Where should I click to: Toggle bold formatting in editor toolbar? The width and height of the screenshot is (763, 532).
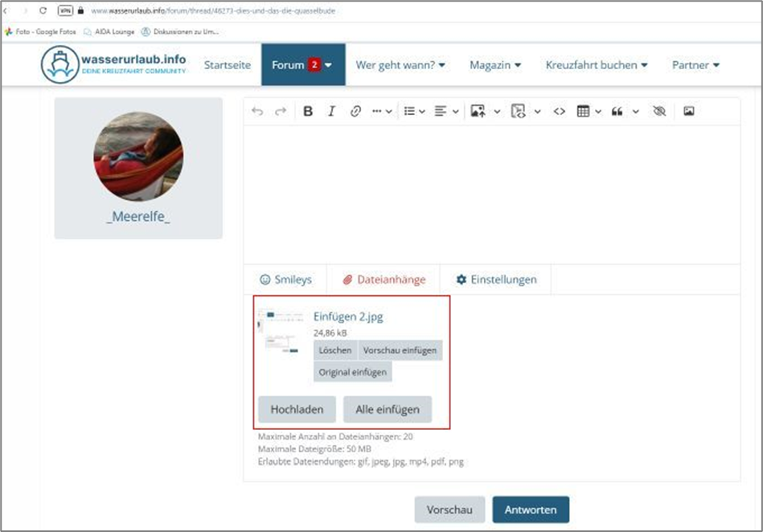[x=308, y=112]
